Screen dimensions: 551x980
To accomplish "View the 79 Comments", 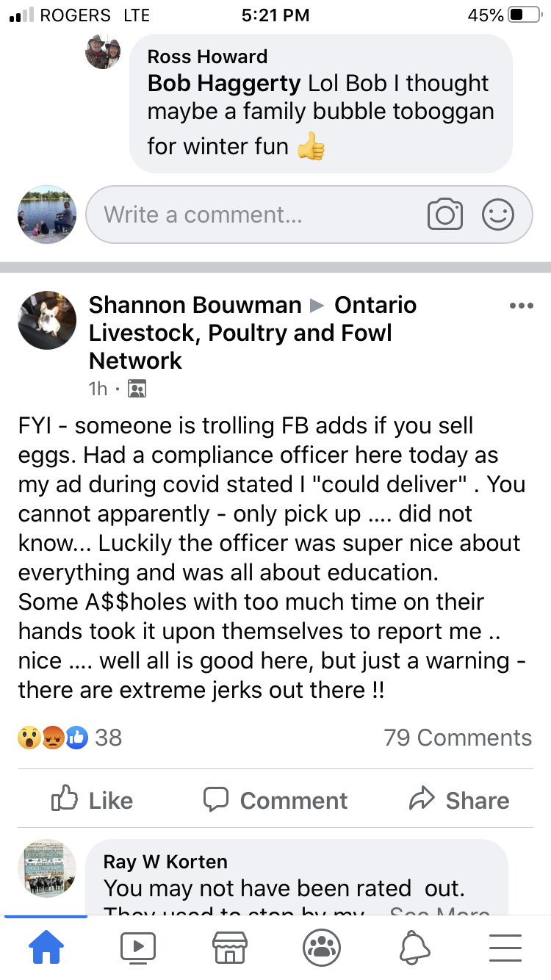I will coord(457,738).
